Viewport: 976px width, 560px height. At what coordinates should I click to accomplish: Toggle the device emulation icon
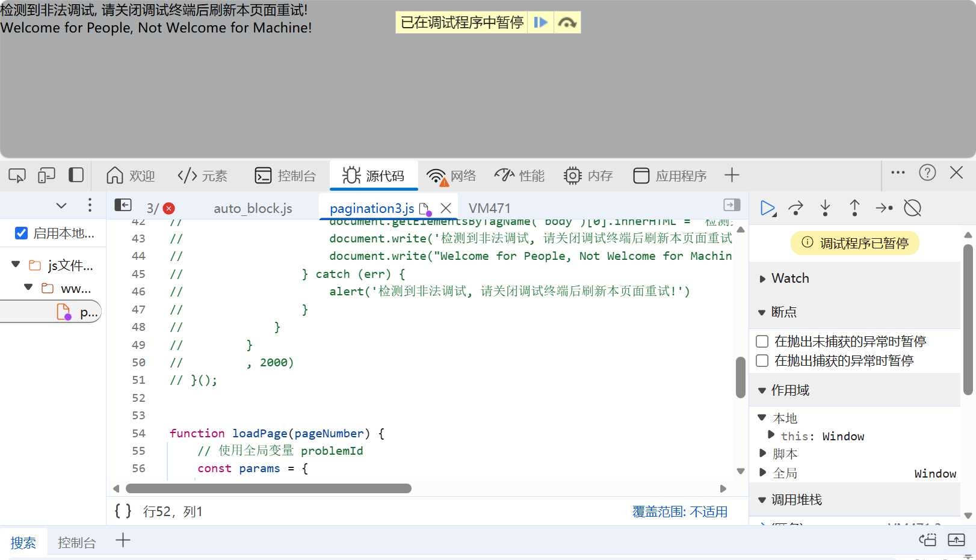[46, 175]
